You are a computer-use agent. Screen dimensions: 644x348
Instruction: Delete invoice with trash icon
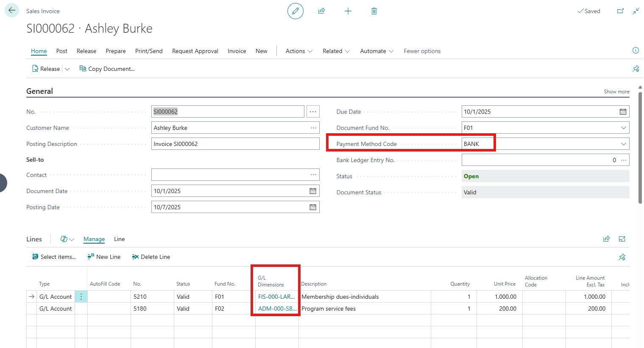coord(374,11)
